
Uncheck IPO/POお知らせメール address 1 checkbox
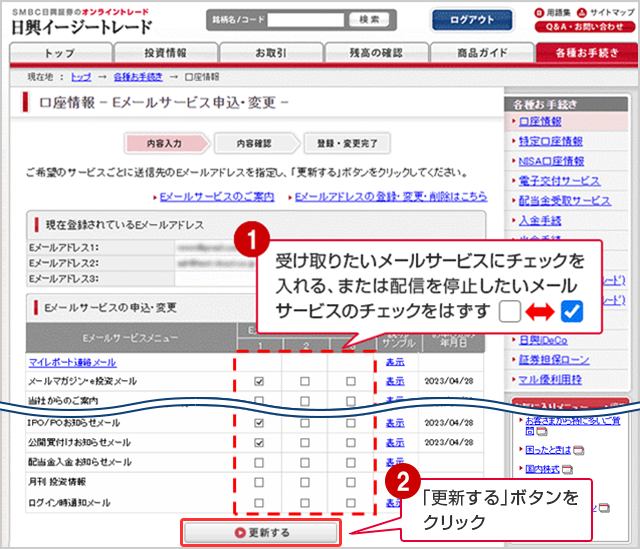pos(260,422)
